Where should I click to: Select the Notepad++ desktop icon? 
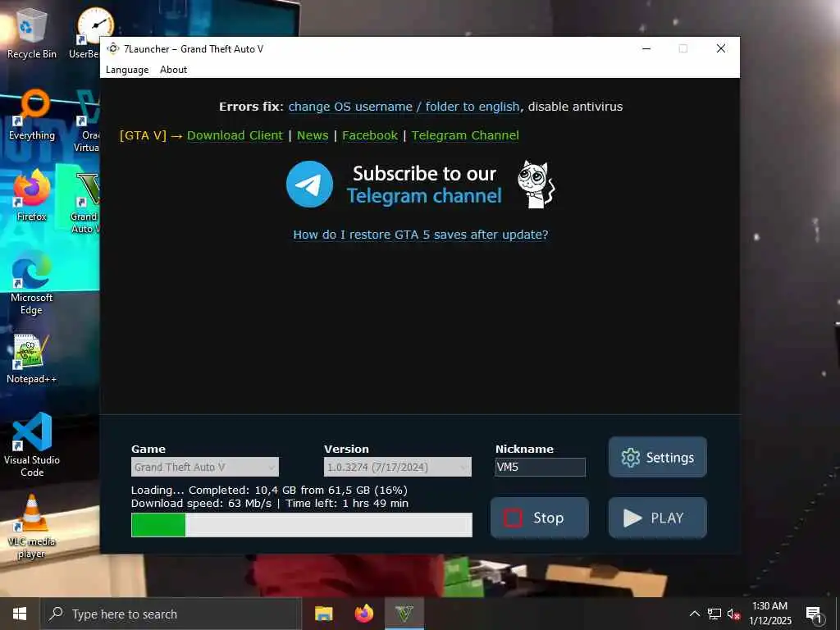(32, 359)
